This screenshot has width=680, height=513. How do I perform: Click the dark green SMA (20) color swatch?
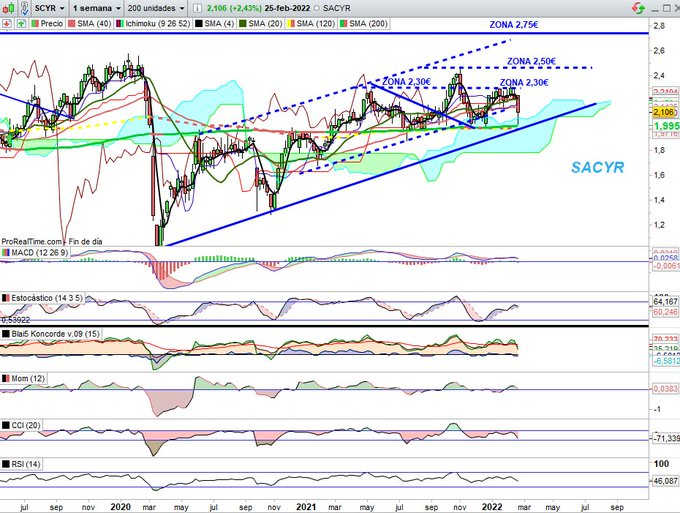coord(242,24)
